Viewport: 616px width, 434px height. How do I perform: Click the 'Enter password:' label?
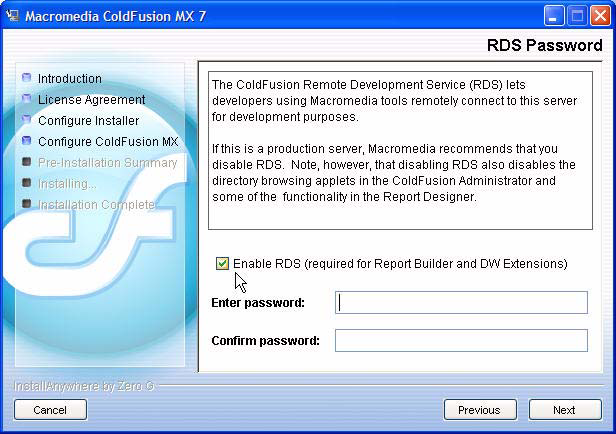click(x=258, y=303)
